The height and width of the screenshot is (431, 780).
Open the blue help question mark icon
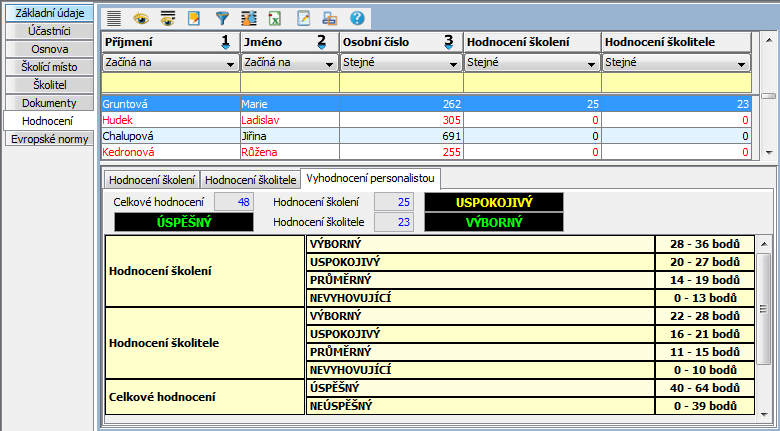[357, 18]
